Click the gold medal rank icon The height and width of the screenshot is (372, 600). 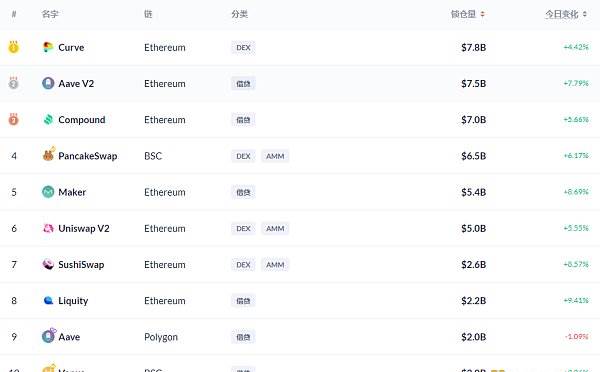pyautogui.click(x=13, y=47)
